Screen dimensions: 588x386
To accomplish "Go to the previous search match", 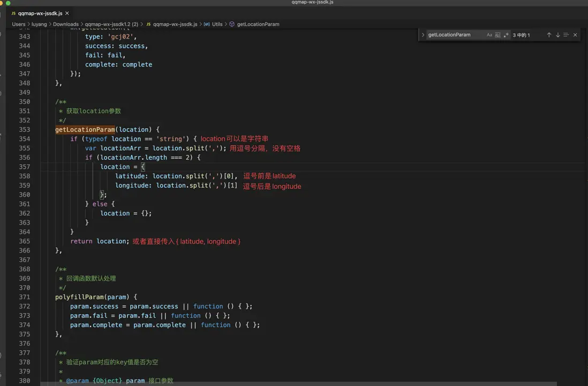I will click(549, 35).
